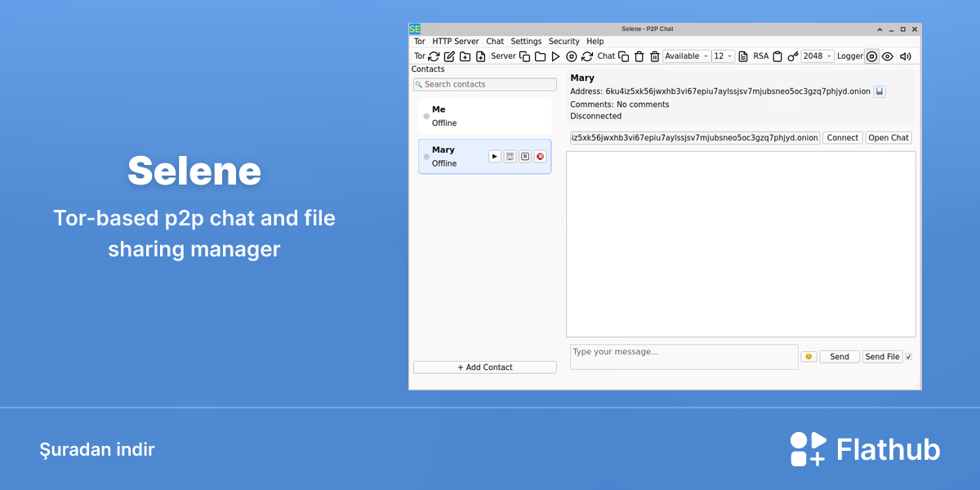Screen dimensions: 980x490
Task: Open the Security menu
Action: tap(563, 42)
